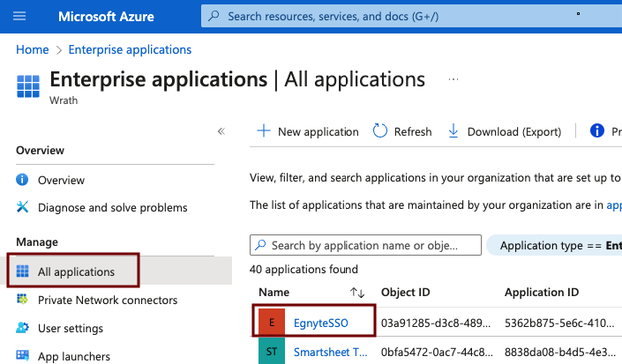Focus the search resources, services, and docs box

click(x=411, y=16)
